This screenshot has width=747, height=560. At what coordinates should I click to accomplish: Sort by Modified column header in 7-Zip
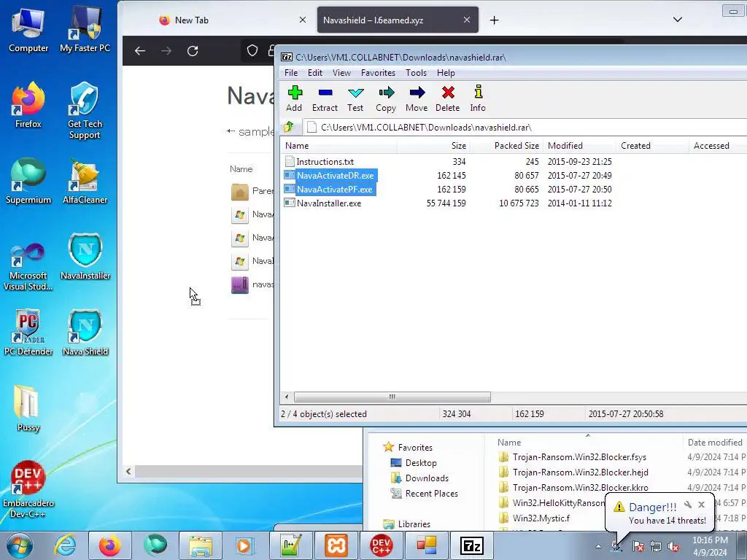coord(579,146)
